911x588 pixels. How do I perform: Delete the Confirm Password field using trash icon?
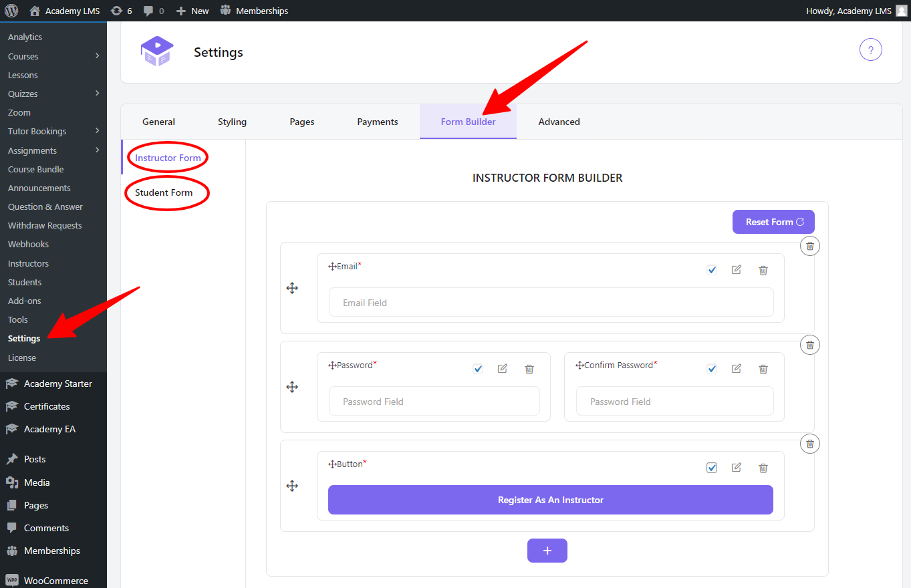point(763,369)
